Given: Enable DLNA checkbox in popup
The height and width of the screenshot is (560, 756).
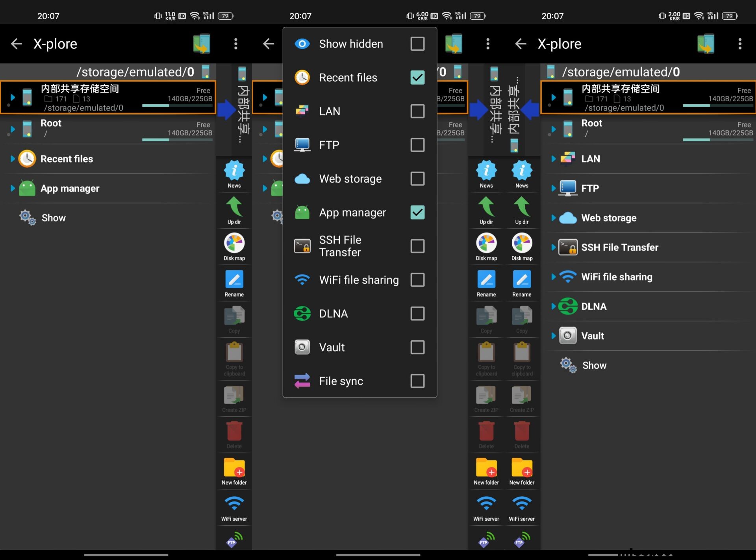Looking at the screenshot, I should (417, 314).
